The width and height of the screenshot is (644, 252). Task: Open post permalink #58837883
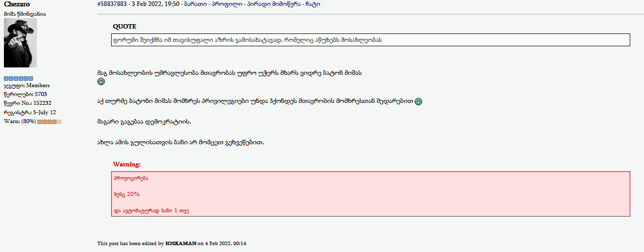coord(112,4)
